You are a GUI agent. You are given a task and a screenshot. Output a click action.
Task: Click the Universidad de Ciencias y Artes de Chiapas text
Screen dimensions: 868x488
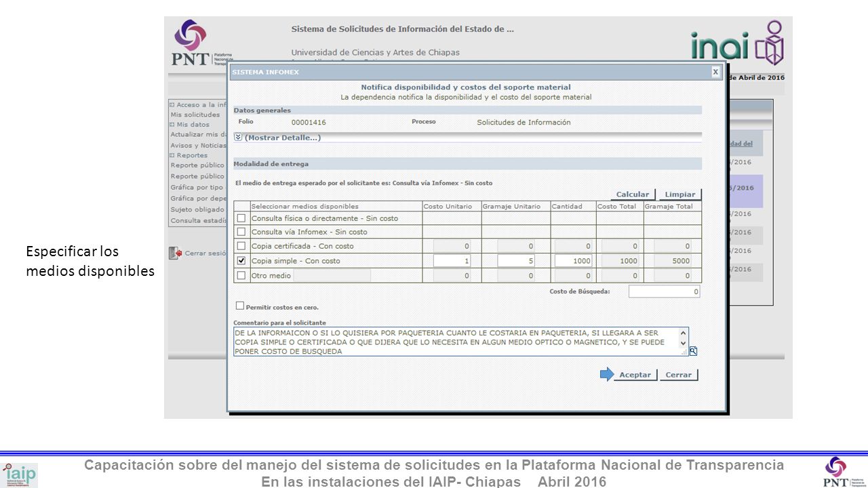[375, 52]
